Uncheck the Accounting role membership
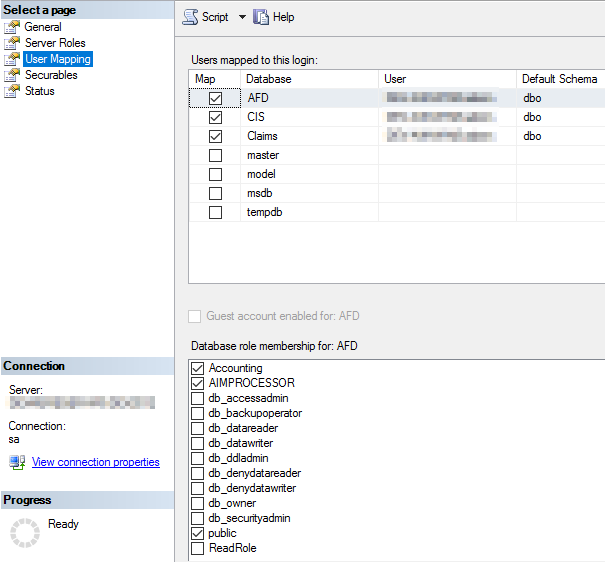The image size is (605, 562). pyautogui.click(x=197, y=368)
